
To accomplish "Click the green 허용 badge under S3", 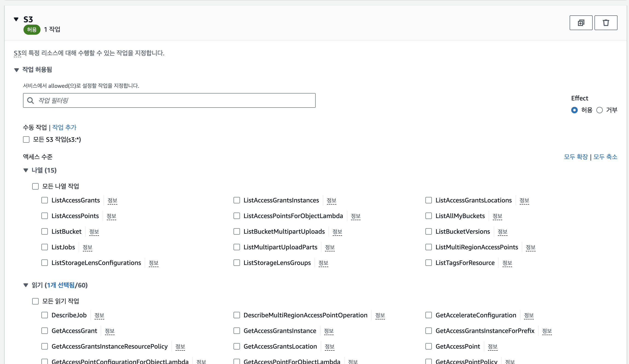I will coord(32,30).
